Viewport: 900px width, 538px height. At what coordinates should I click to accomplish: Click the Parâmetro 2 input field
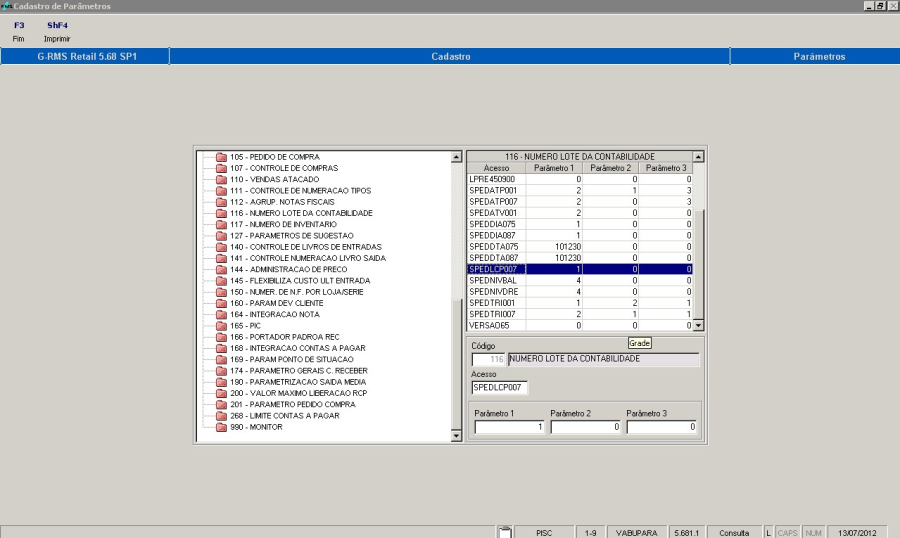click(x=585, y=427)
